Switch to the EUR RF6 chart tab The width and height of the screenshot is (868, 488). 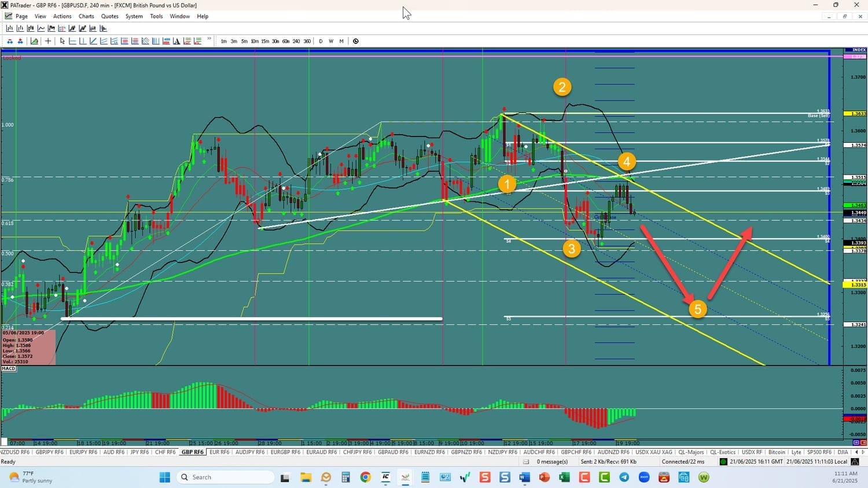click(219, 452)
